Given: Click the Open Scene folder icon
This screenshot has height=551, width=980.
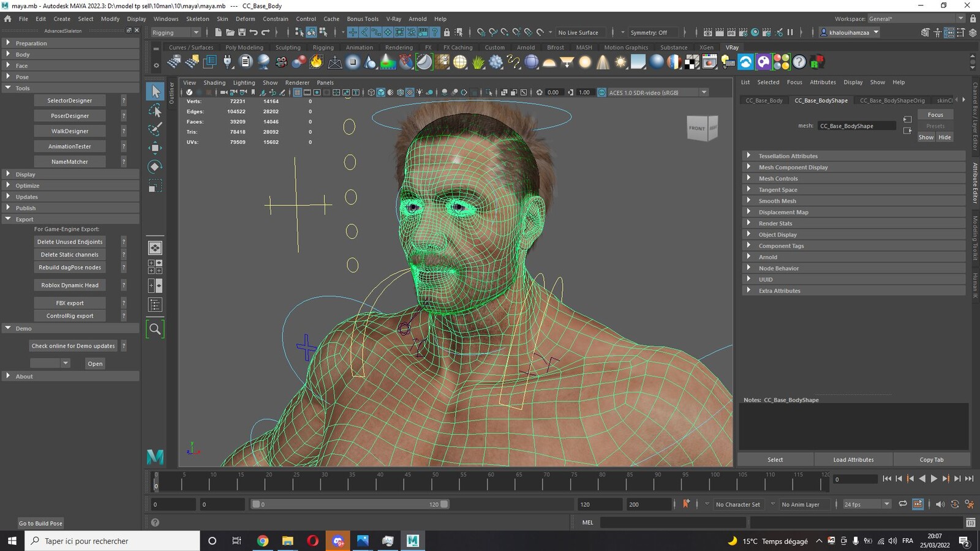Looking at the screenshot, I should pos(230,32).
